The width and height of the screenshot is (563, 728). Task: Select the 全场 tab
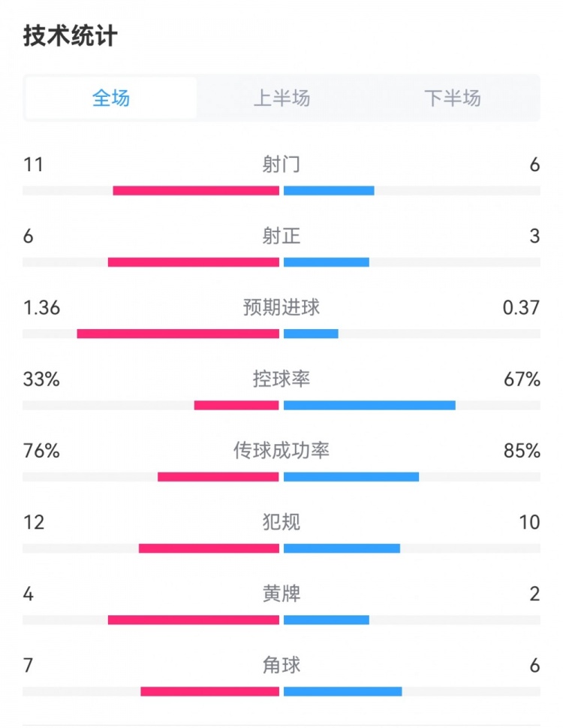coord(111,98)
